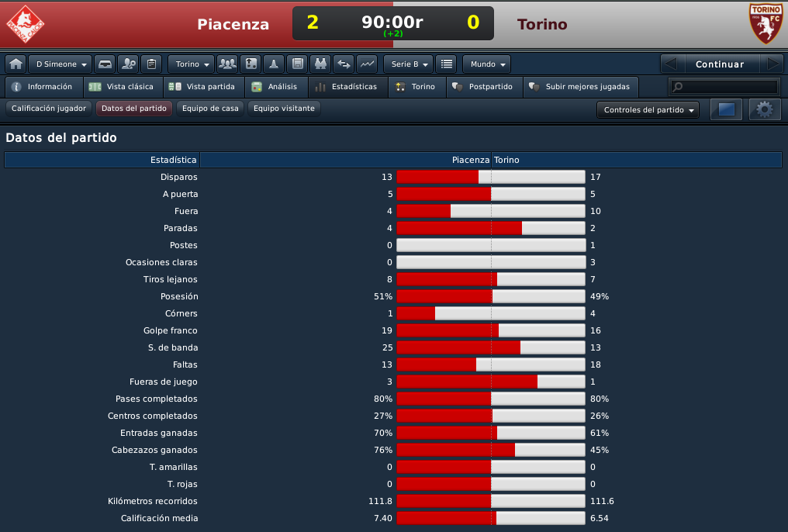Open the inbox tray icon
Image resolution: width=788 pixels, height=532 pixels.
[x=105, y=64]
